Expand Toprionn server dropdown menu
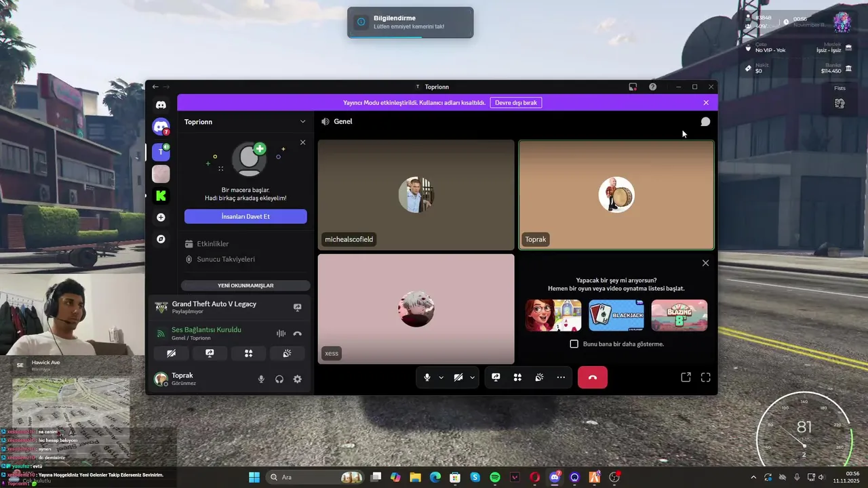The height and width of the screenshot is (488, 868). click(302, 121)
